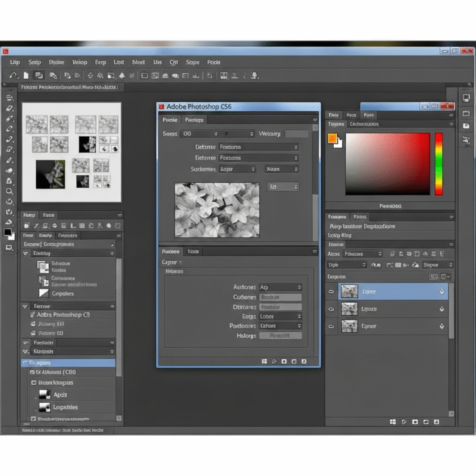Click the Copaites gradient icon
The image size is (476, 476).
[x=44, y=293]
